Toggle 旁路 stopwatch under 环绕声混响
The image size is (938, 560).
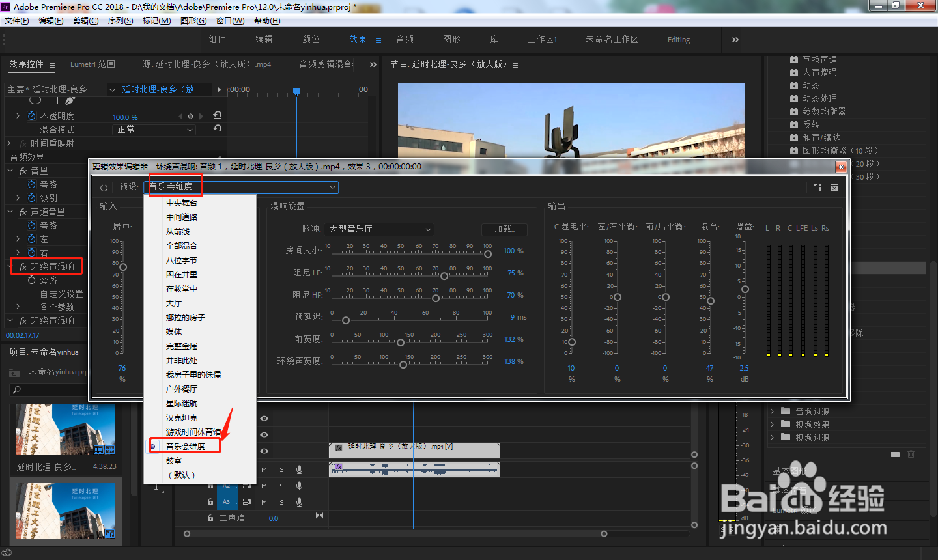click(x=32, y=280)
